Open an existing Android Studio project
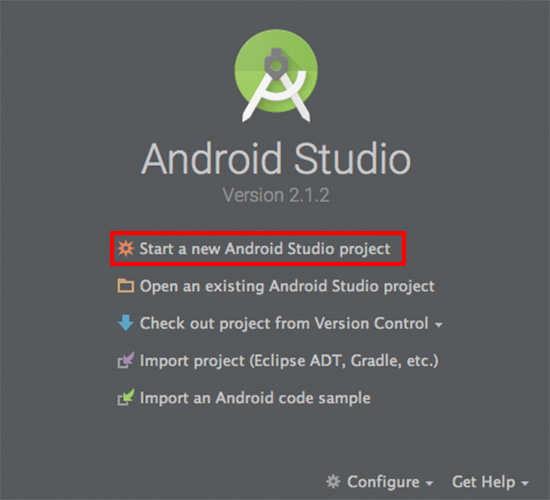550x500 pixels. pos(287,286)
